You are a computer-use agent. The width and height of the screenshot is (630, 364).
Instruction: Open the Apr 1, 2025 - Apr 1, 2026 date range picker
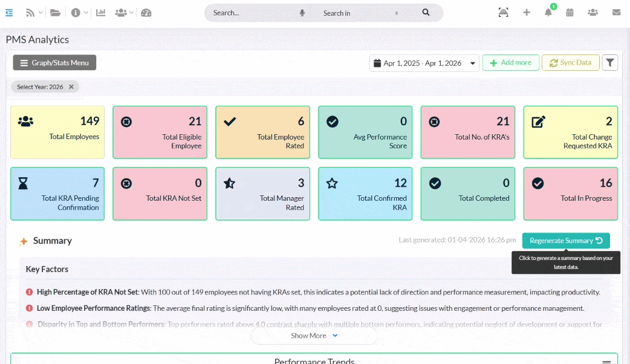pos(424,63)
